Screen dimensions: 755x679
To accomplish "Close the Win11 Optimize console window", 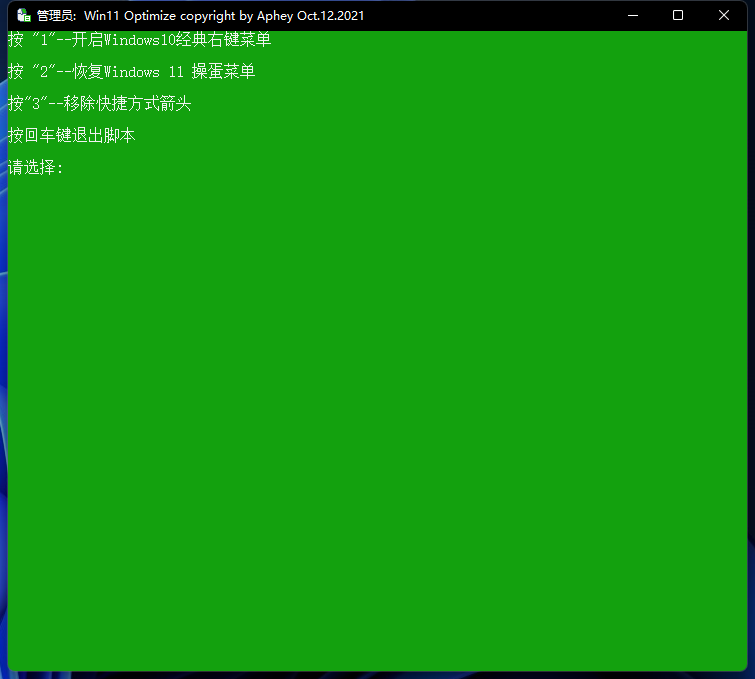I will pos(723,15).
